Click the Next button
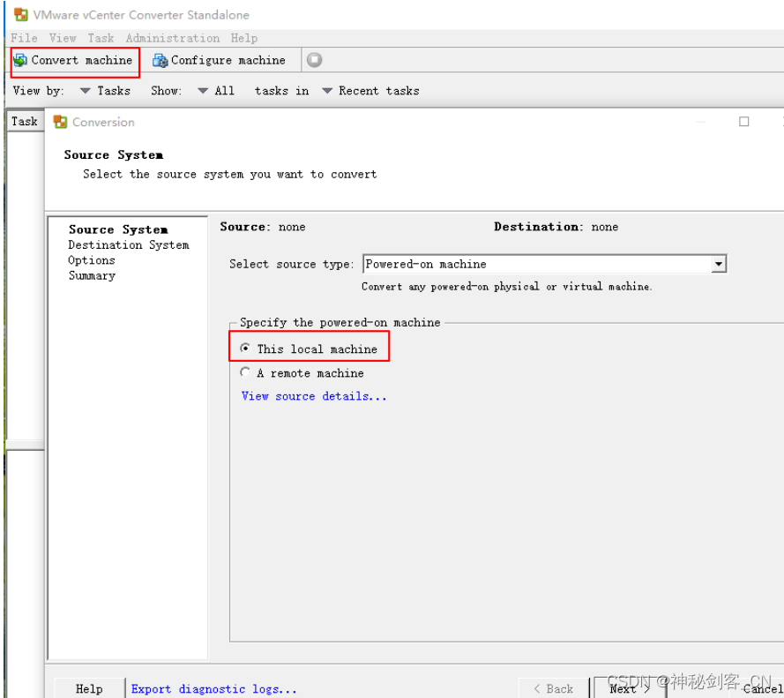This screenshot has height=698, width=784. (x=630, y=688)
